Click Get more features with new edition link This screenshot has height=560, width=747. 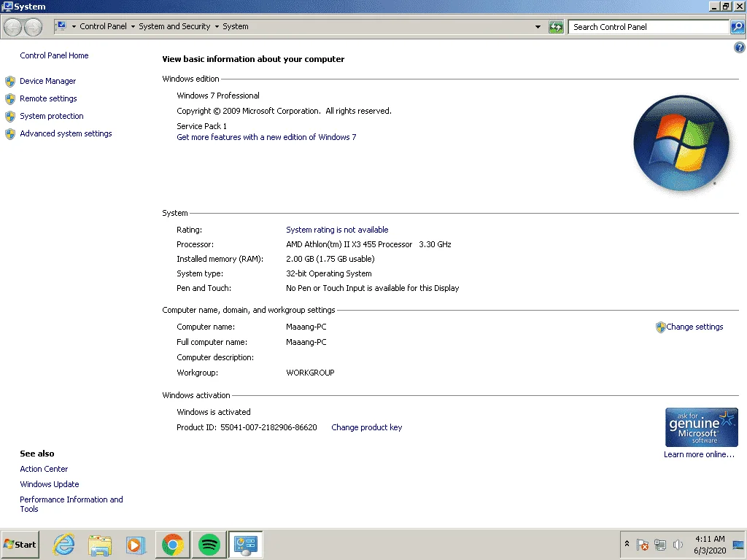pyautogui.click(x=266, y=137)
